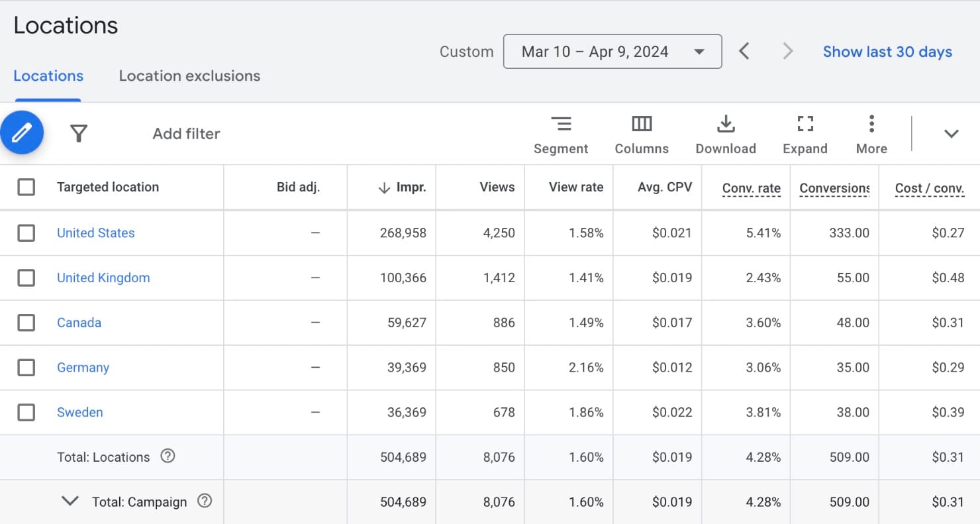Click the help icon beside Total: Locations
This screenshot has width=980, height=524.
(168, 455)
